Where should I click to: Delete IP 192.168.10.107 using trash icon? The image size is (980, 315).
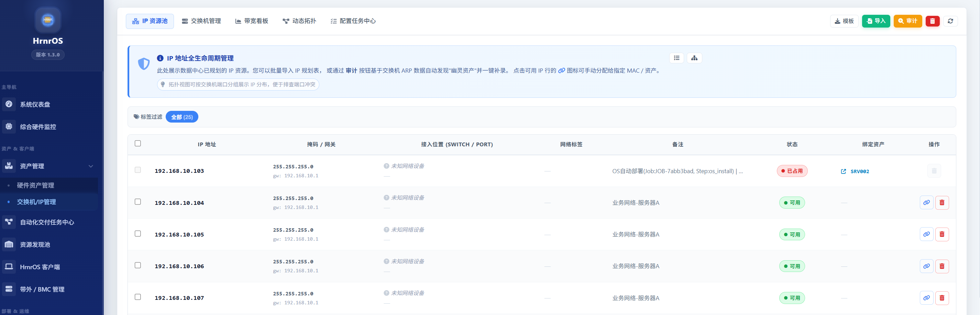click(x=942, y=298)
